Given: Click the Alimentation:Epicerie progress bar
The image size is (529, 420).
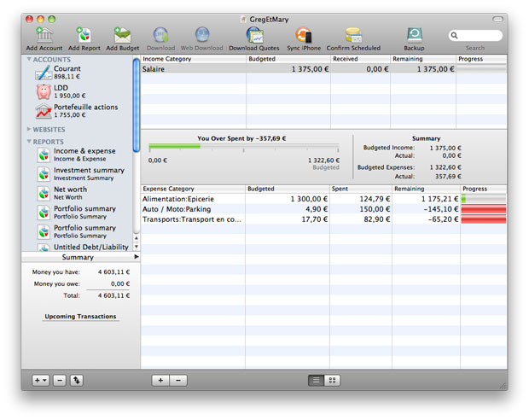Looking at the screenshot, I should pos(484,199).
